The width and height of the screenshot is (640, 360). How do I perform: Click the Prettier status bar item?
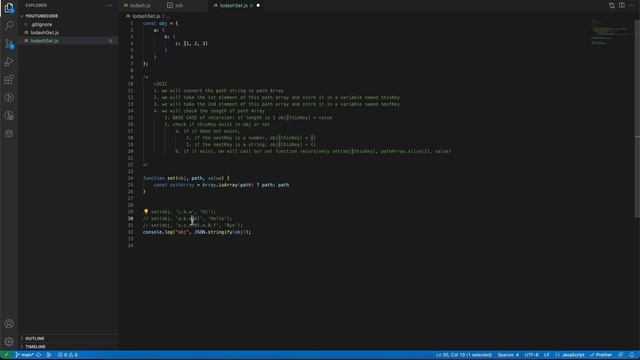[x=601, y=355]
